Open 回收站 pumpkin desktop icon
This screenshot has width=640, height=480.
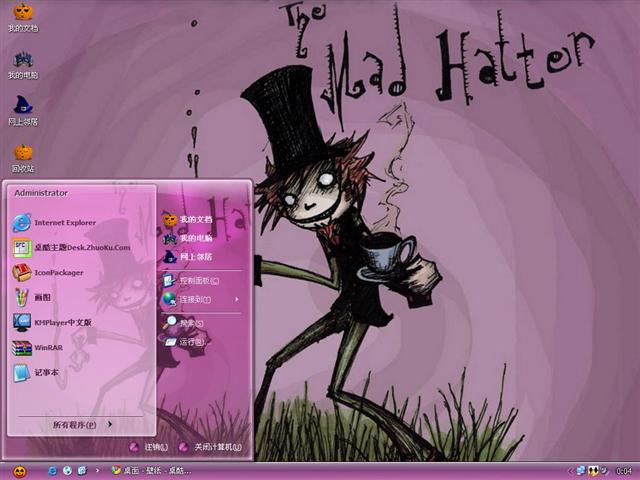point(23,158)
